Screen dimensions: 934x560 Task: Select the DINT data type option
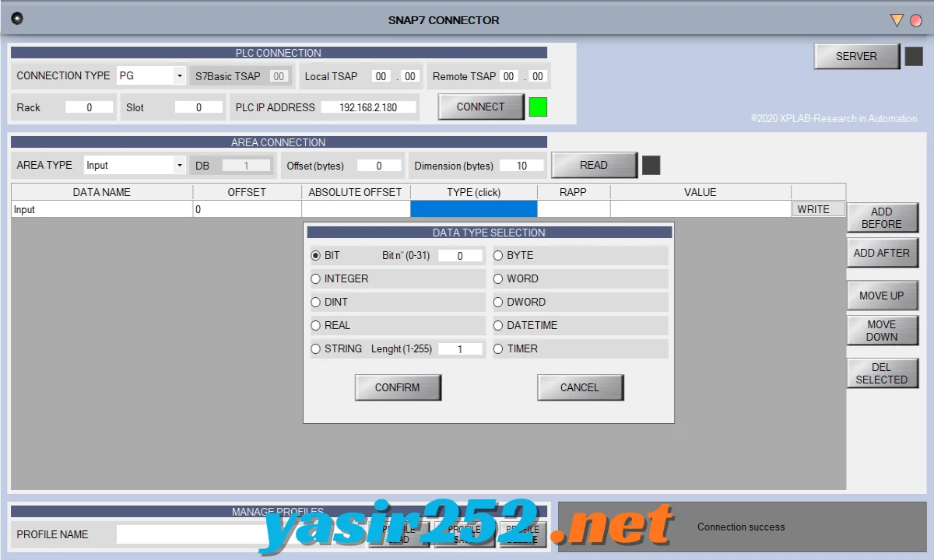point(316,302)
